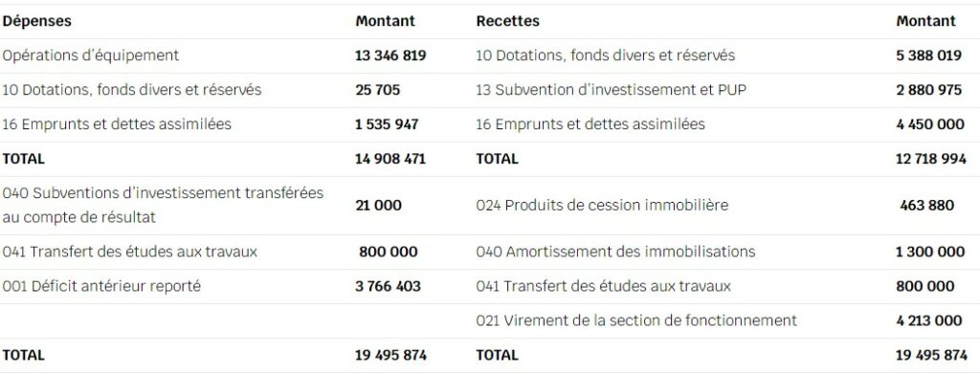Select the revenue subtotal 12 718 994
Viewport: 980px width, 374px height.
pyautogui.click(x=931, y=159)
